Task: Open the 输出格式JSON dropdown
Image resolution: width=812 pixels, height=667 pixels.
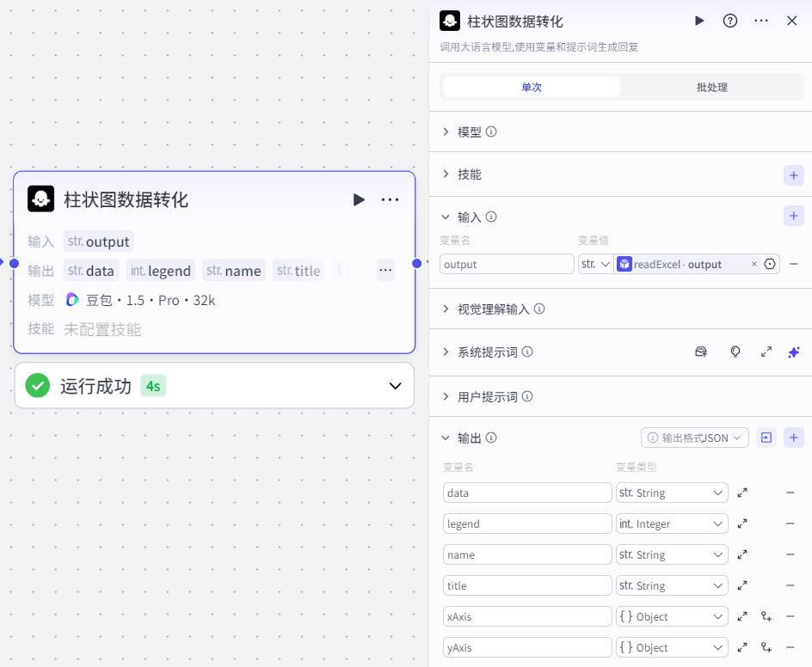Action: point(695,438)
